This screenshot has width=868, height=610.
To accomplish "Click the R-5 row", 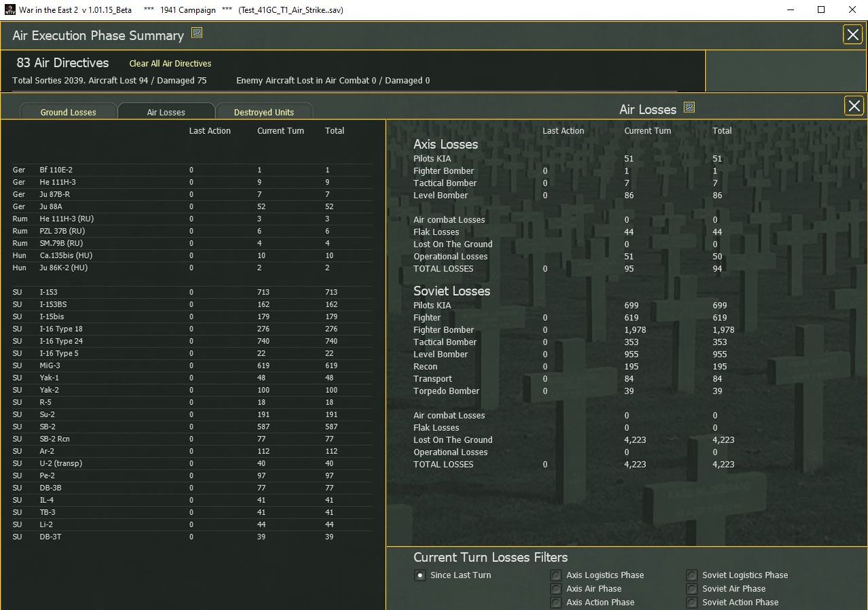I will click(192, 402).
